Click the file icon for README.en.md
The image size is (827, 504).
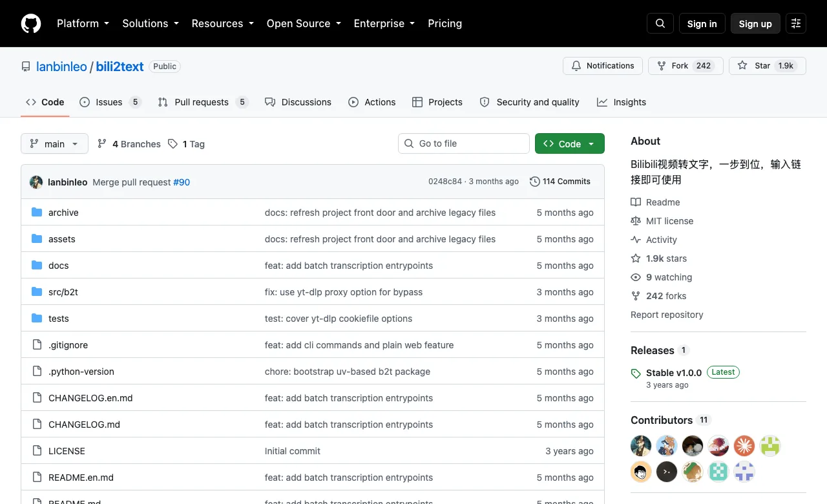37,478
